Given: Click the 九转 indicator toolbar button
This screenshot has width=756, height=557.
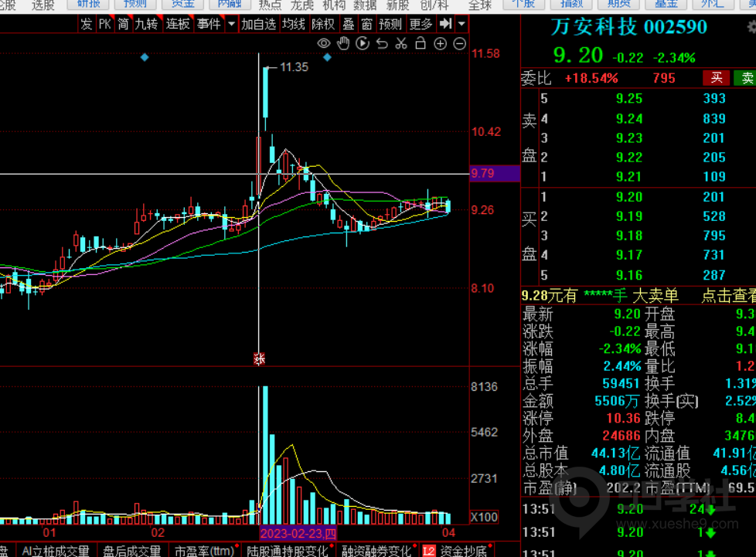Looking at the screenshot, I should (x=147, y=24).
